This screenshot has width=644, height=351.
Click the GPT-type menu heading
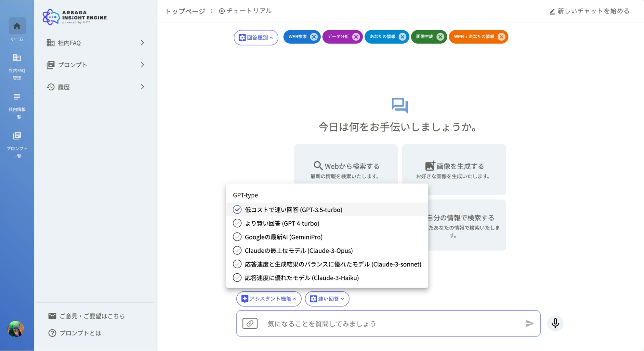[x=245, y=195]
